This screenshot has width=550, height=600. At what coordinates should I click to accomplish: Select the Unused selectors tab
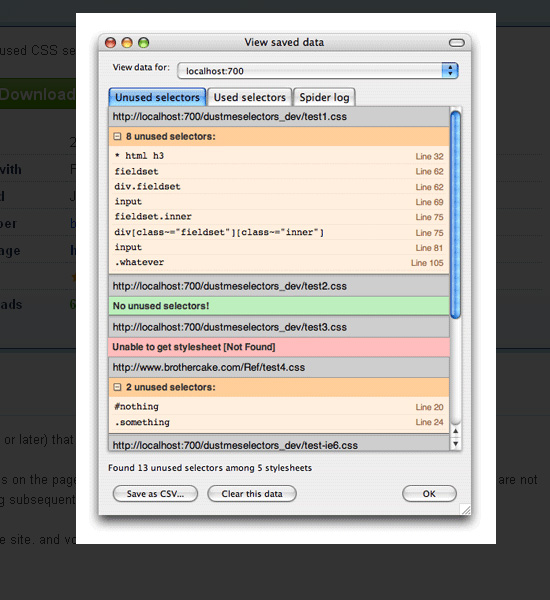(157, 97)
